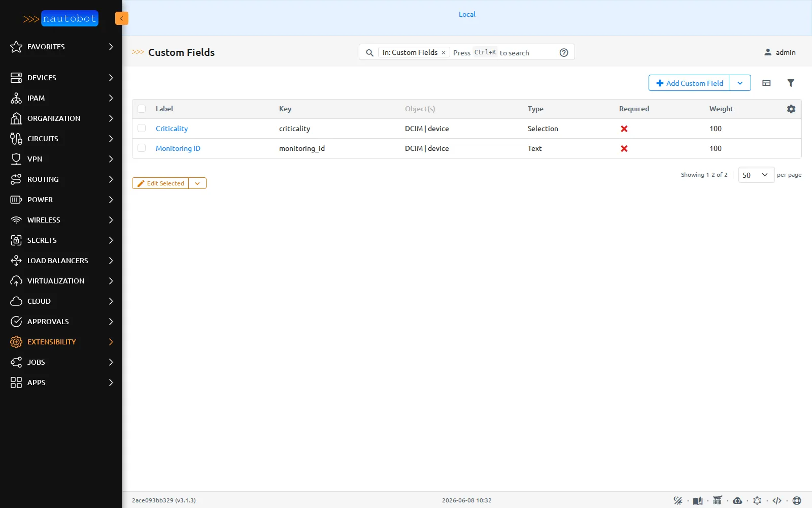812x508 pixels.
Task: Click the Cloud icon in sidebar
Action: [16, 301]
